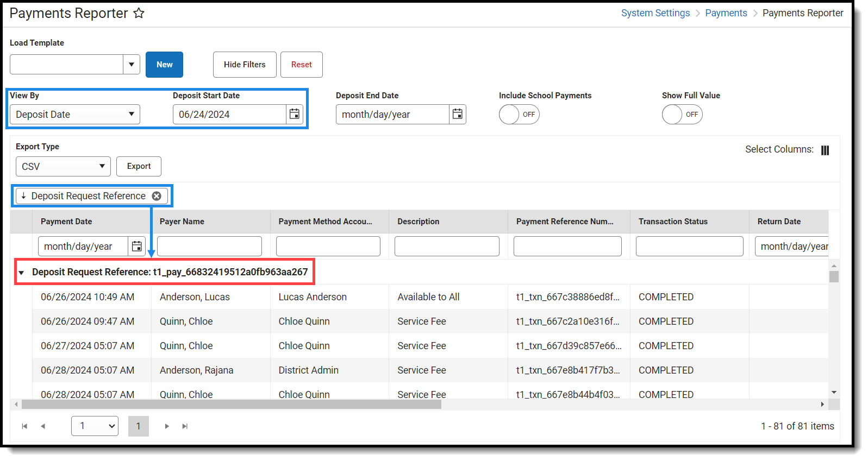Go to next page of results
Image resolution: width=868 pixels, height=461 pixels.
(167, 426)
